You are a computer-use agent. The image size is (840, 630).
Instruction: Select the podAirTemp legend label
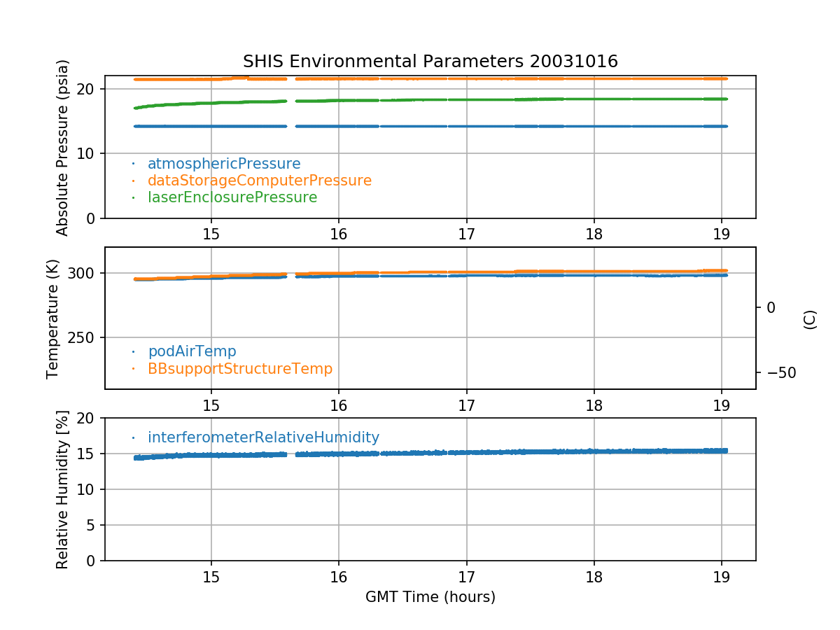[192, 351]
